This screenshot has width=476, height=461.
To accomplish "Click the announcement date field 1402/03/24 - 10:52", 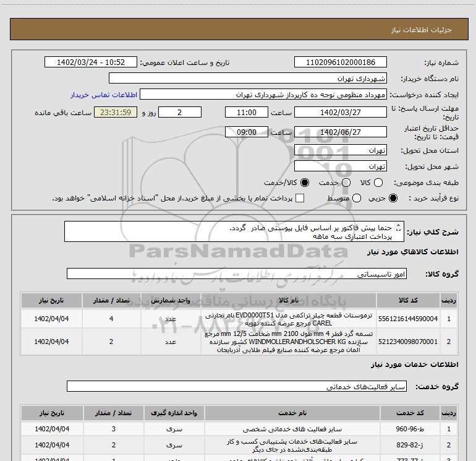I will tap(91, 62).
